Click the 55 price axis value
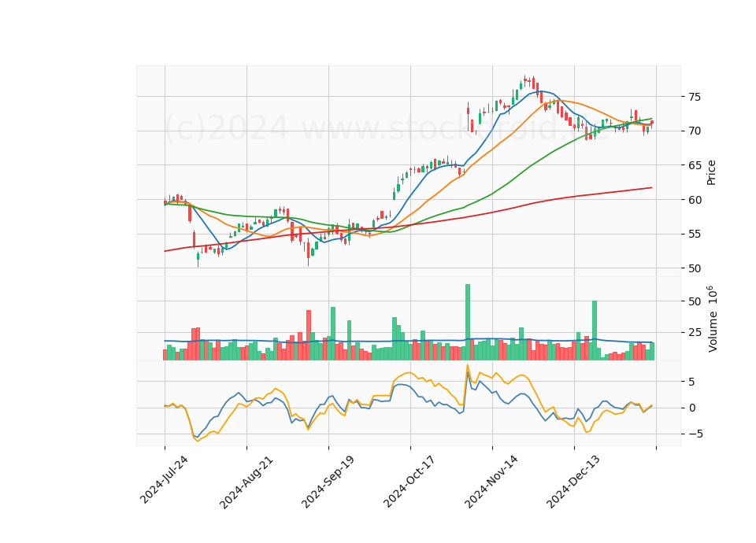 pos(695,235)
